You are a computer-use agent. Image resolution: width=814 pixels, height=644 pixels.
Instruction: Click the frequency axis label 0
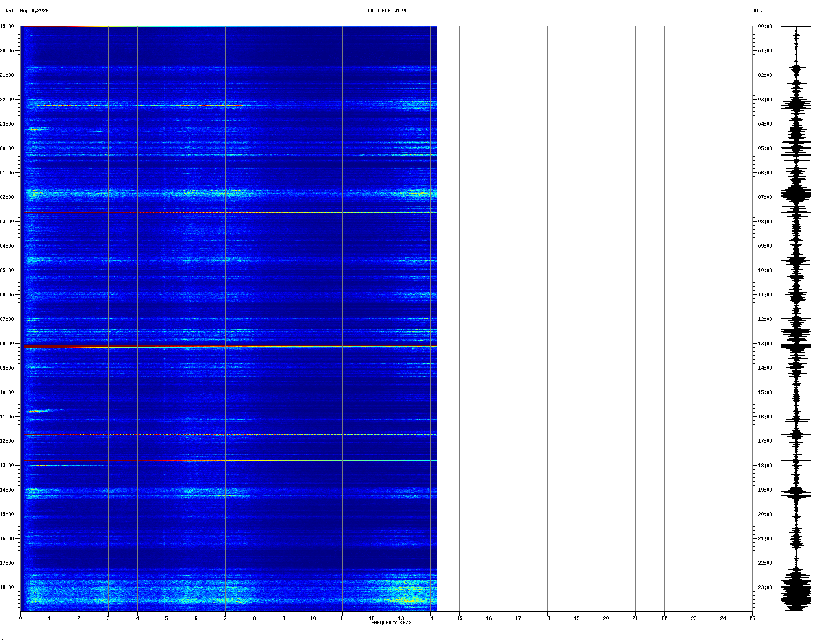coord(20,618)
